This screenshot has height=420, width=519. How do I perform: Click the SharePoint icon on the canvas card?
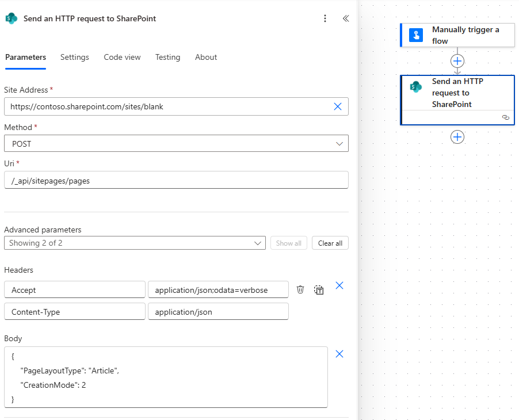416,87
